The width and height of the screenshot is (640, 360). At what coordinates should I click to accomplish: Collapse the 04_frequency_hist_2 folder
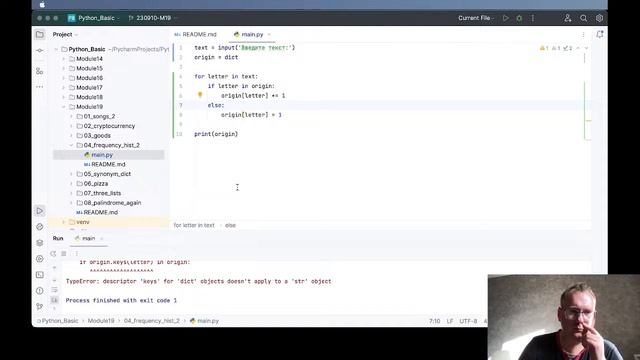tap(71, 145)
